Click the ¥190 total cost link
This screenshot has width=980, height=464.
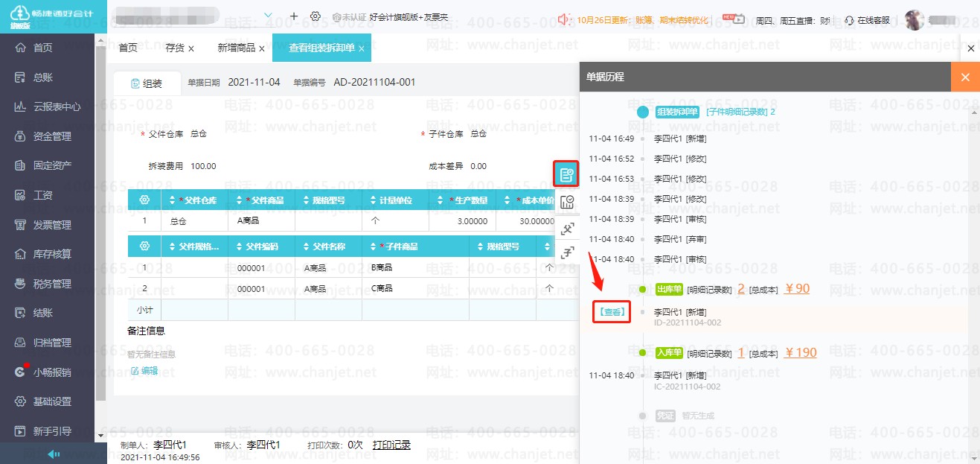801,352
